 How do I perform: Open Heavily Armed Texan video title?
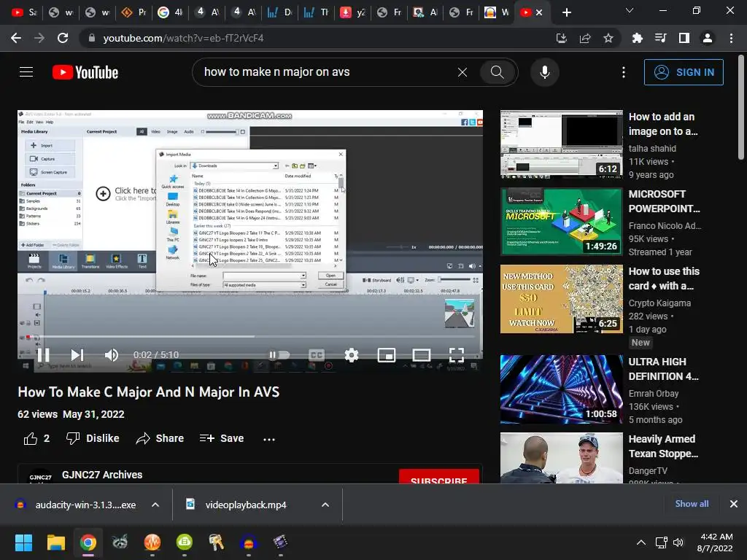click(663, 446)
